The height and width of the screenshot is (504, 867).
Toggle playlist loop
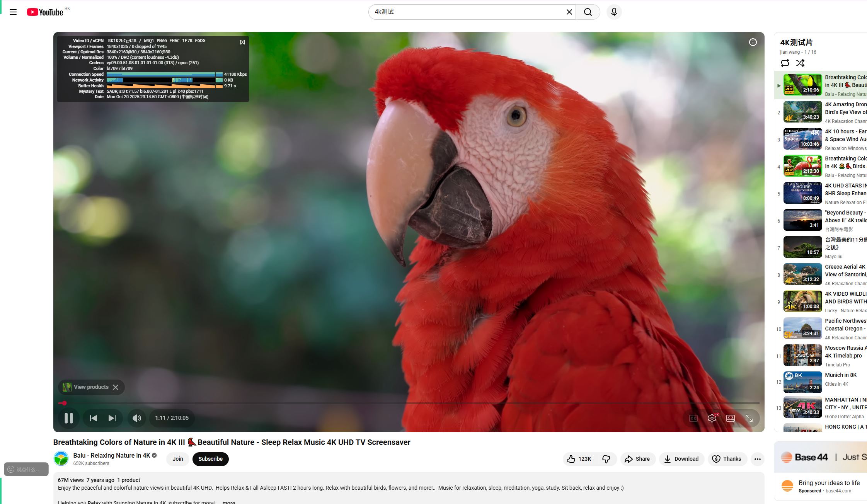coord(785,63)
